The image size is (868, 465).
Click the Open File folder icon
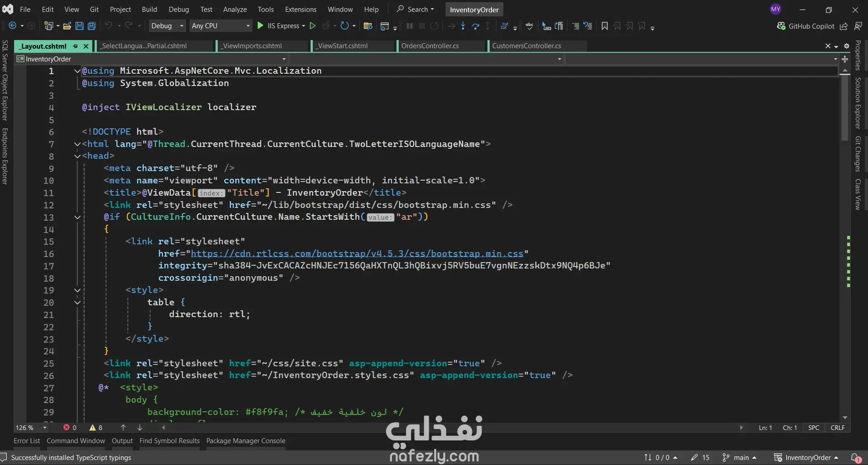pyautogui.click(x=67, y=26)
